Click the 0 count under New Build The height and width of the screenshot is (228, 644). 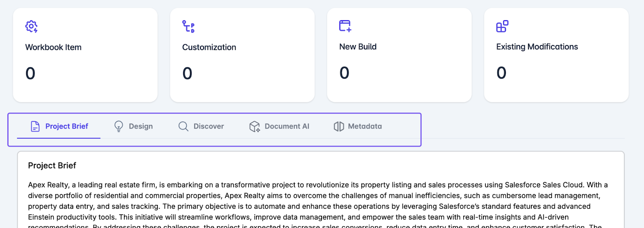point(344,73)
